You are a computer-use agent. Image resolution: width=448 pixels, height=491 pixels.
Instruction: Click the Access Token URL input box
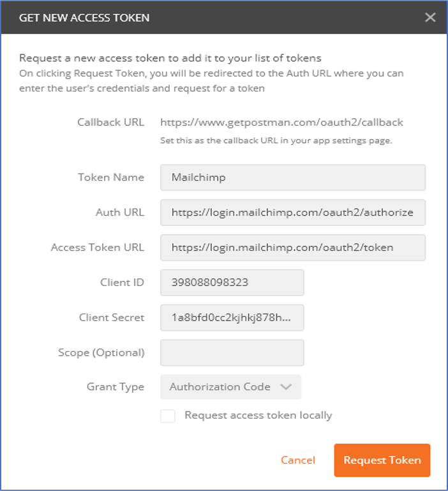tap(292, 248)
